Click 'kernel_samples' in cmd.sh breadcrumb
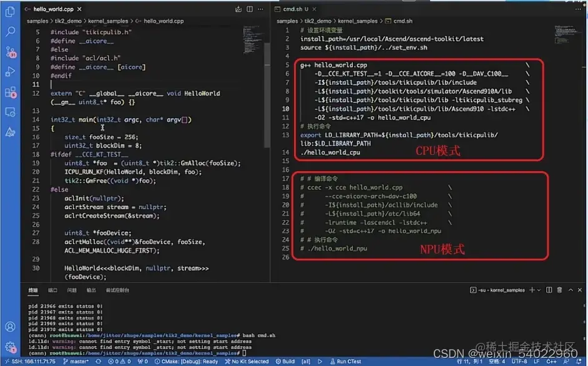Image resolution: width=588 pixels, height=366 pixels. (358, 21)
